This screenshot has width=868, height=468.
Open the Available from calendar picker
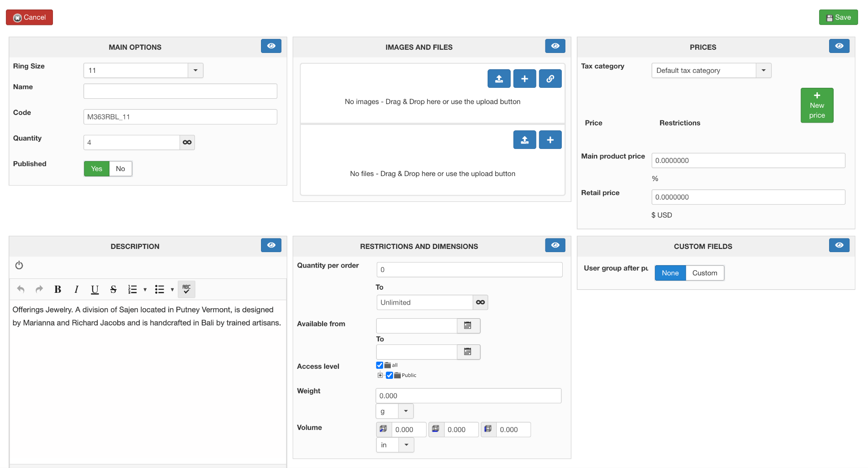[x=468, y=326]
